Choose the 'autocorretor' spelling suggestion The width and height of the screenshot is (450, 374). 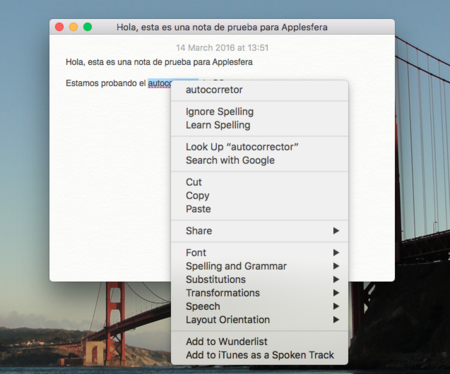coord(259,90)
